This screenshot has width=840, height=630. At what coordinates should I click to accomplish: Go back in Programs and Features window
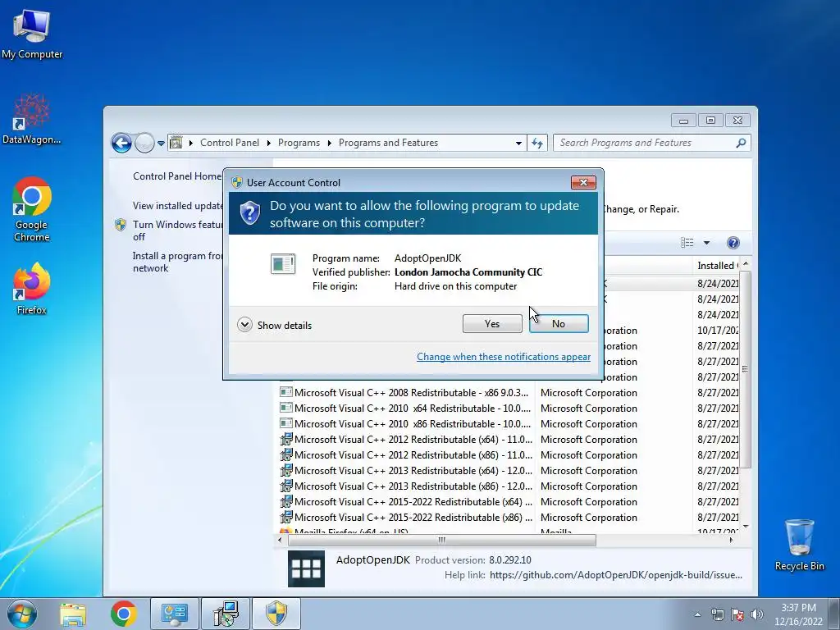(x=121, y=143)
